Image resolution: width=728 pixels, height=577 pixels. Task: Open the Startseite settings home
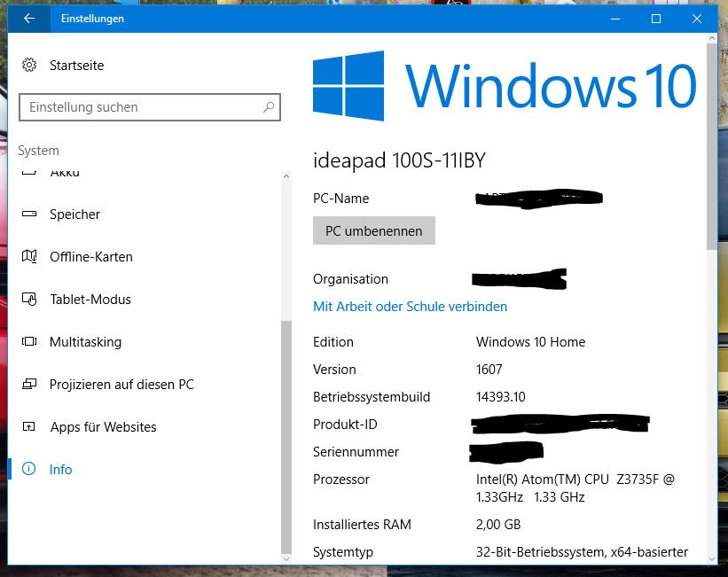click(x=76, y=66)
